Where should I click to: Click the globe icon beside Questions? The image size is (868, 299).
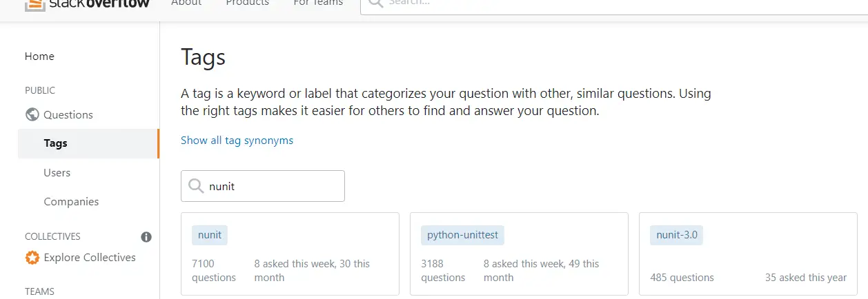(32, 114)
